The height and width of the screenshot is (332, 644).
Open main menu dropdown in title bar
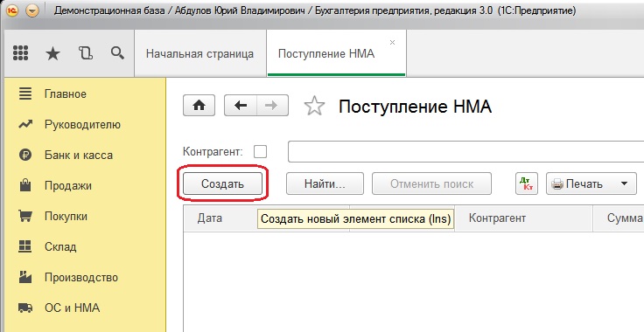(x=32, y=11)
